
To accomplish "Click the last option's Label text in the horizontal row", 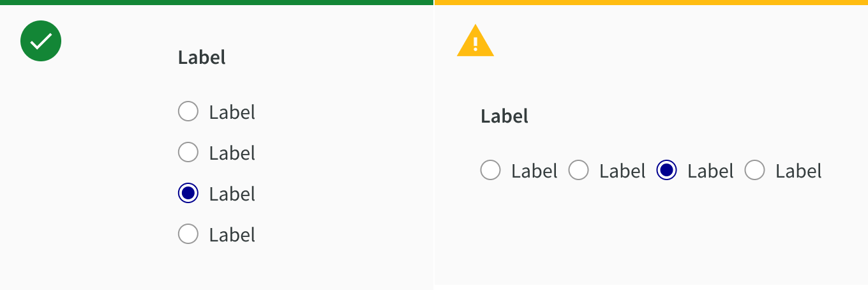I will [x=798, y=171].
